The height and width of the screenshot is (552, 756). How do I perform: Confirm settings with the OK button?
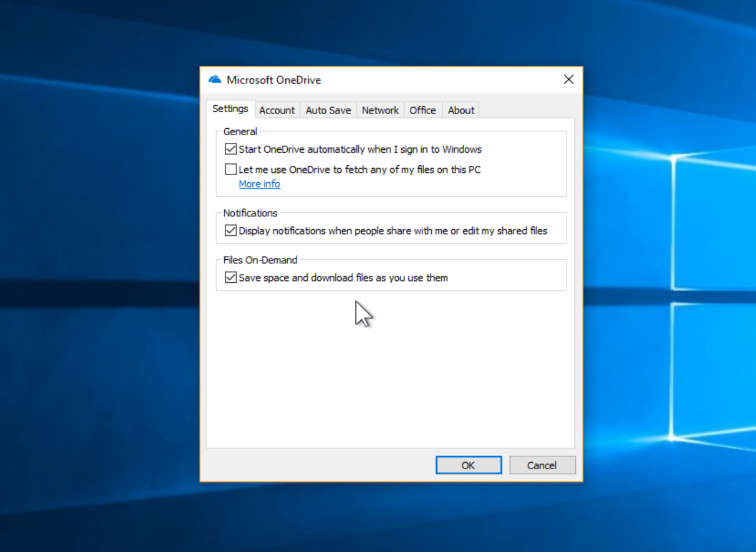click(x=468, y=465)
